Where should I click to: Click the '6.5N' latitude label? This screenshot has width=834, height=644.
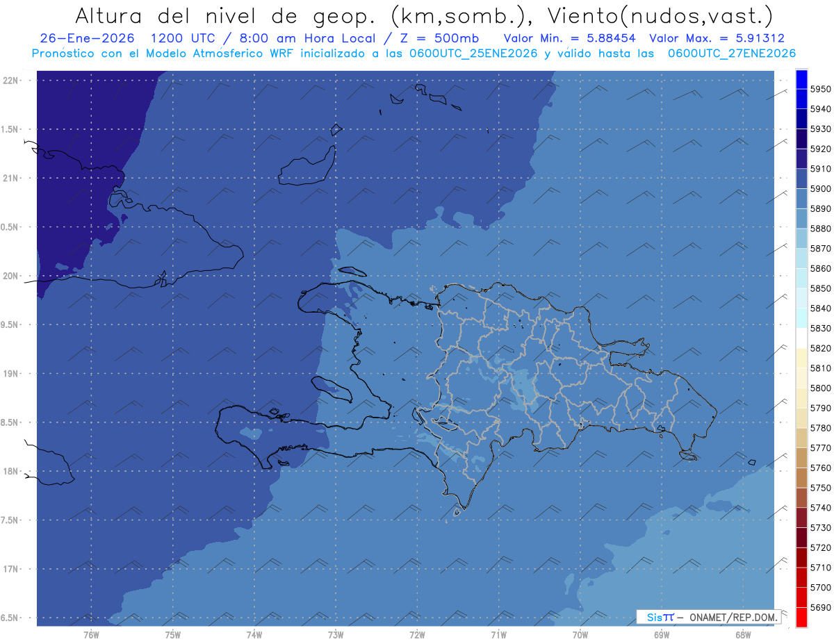tap(10, 618)
